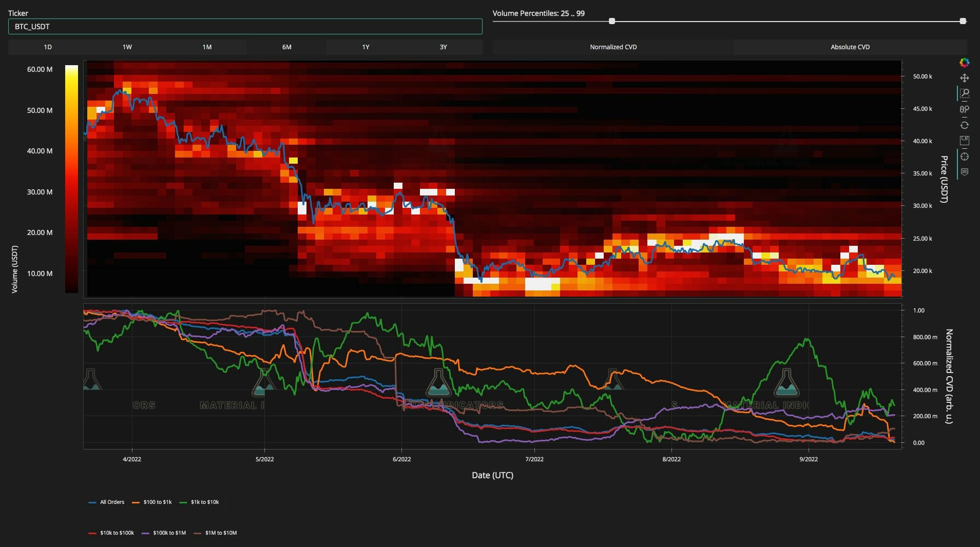Toggle $1M to $10M legend entry
Viewport: 980px width, 547px height.
(216, 533)
